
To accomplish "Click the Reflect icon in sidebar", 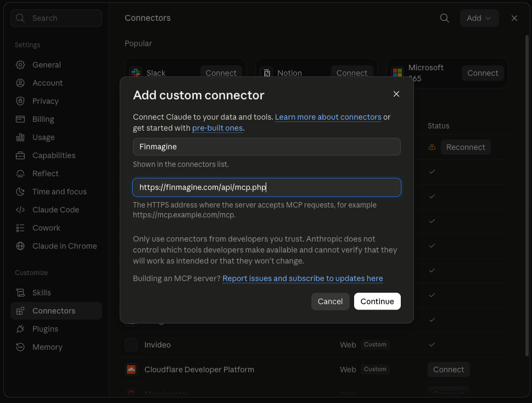I will pyautogui.click(x=20, y=173).
